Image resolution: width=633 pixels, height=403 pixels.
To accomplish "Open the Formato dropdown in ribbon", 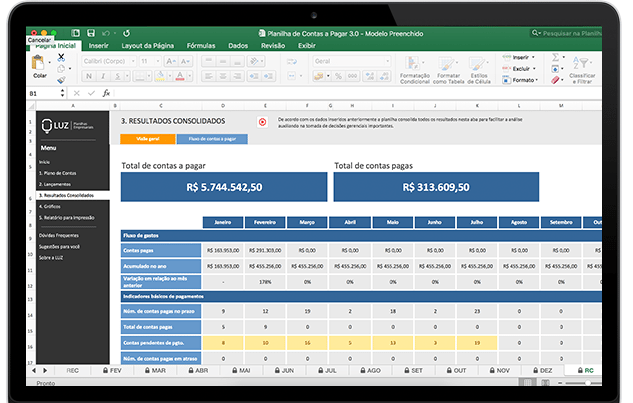I will click(525, 81).
